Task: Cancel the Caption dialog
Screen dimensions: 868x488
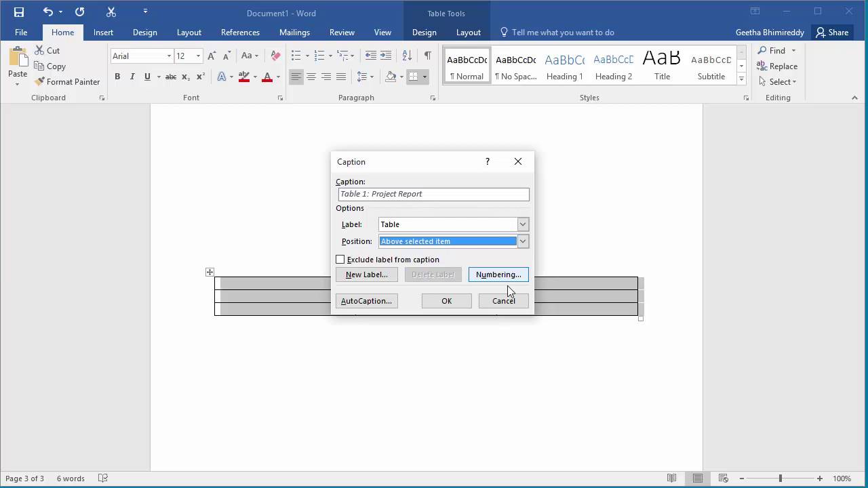Action: click(x=503, y=301)
